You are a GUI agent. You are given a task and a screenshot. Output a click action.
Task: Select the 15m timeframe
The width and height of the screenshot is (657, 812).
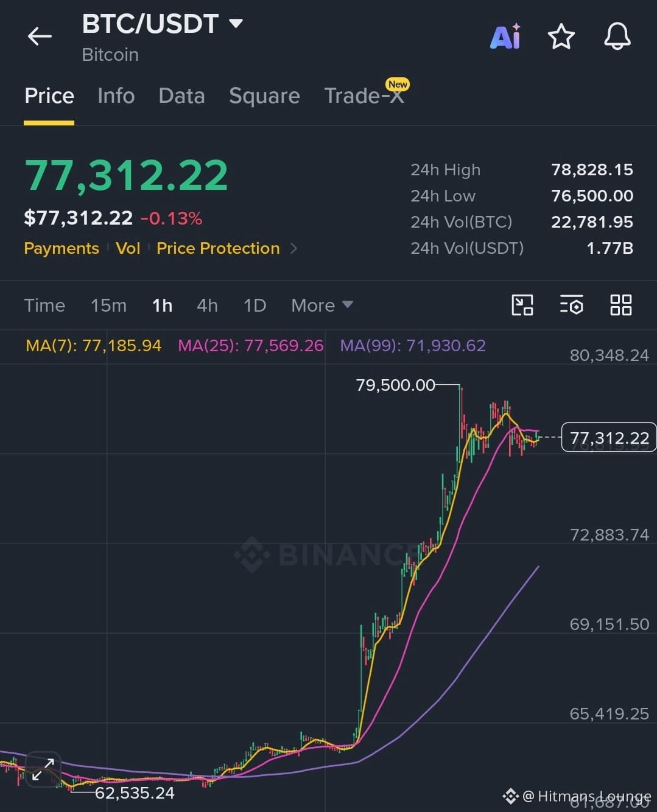tap(108, 305)
